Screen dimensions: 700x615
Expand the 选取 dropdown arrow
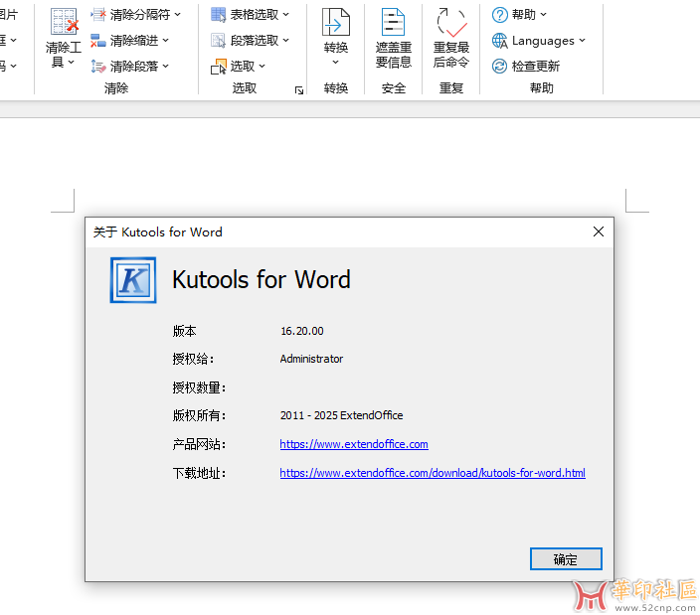(x=262, y=67)
